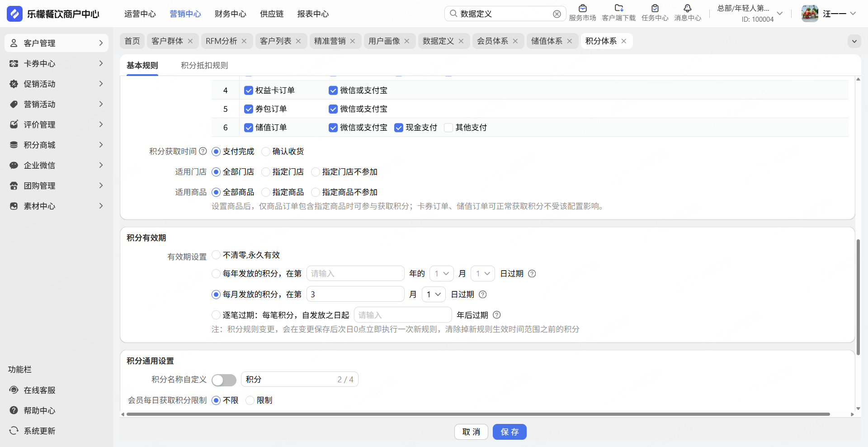Click the monthly expiry month input field
Screen dimensions: 868x447
[x=355, y=295]
